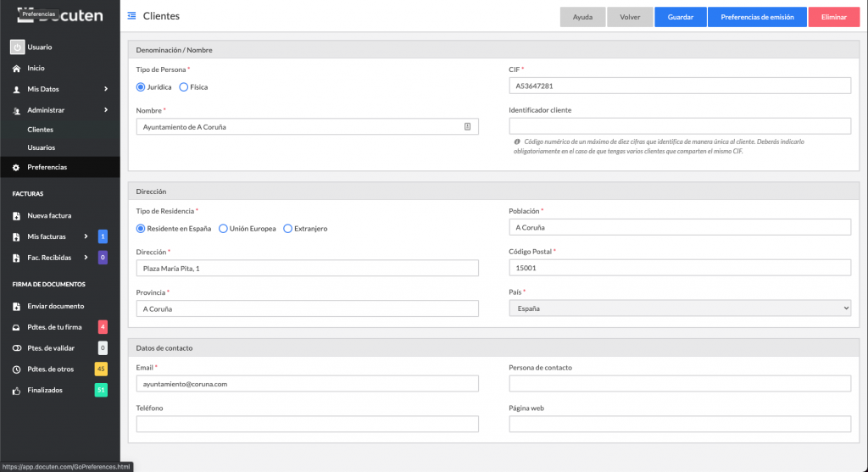Image resolution: width=868 pixels, height=472 pixels.
Task: Open Clientes in the sidebar
Action: [41, 130]
